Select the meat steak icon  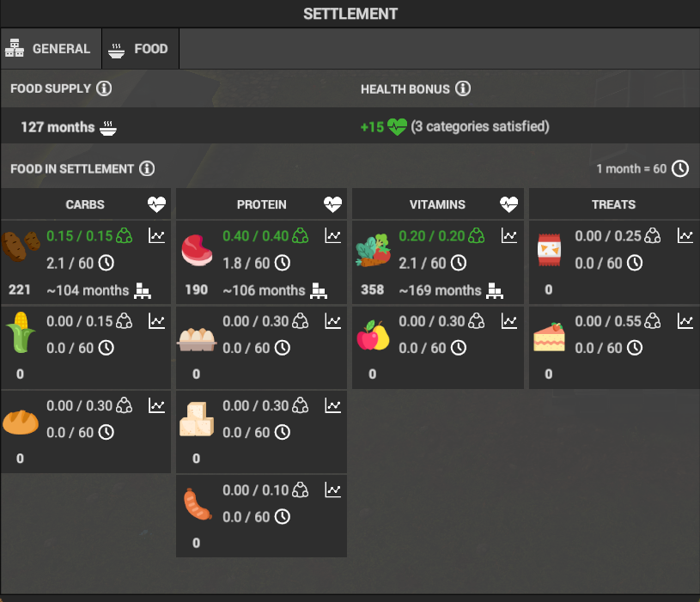197,251
